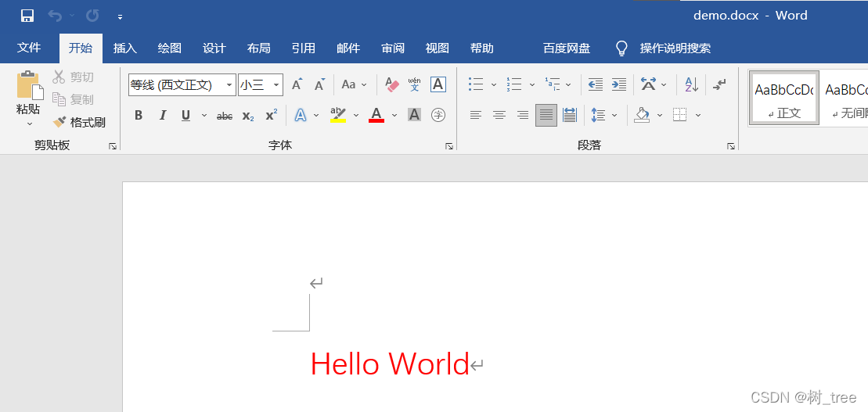Redo the last action
The width and height of the screenshot is (868, 412).
point(92,16)
